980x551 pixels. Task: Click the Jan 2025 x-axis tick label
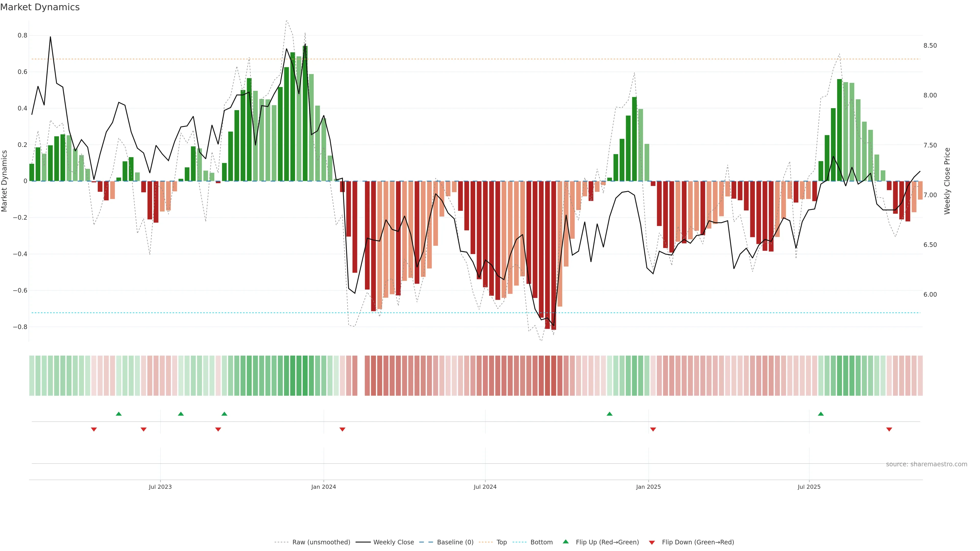click(648, 487)
